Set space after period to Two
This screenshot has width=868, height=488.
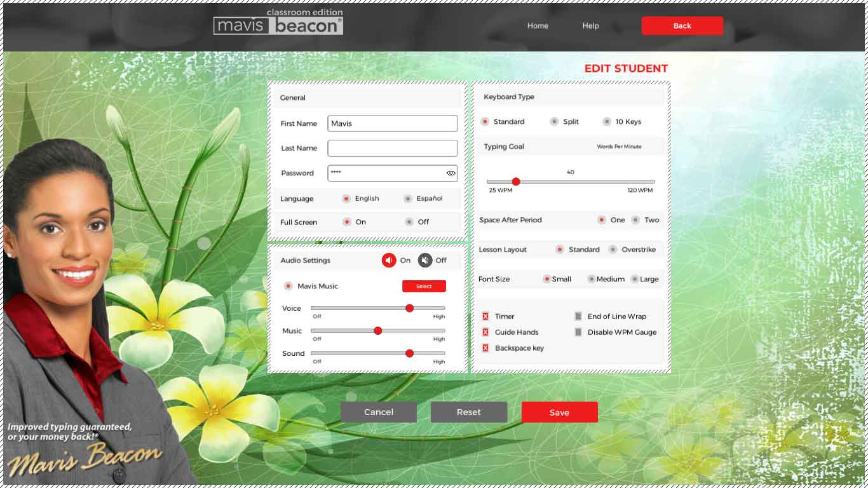(635, 220)
